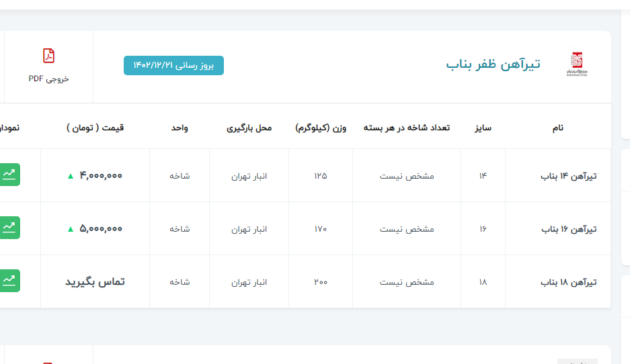The image size is (630, 364).
Task: Click the PDF export icon
Action: (48, 56)
